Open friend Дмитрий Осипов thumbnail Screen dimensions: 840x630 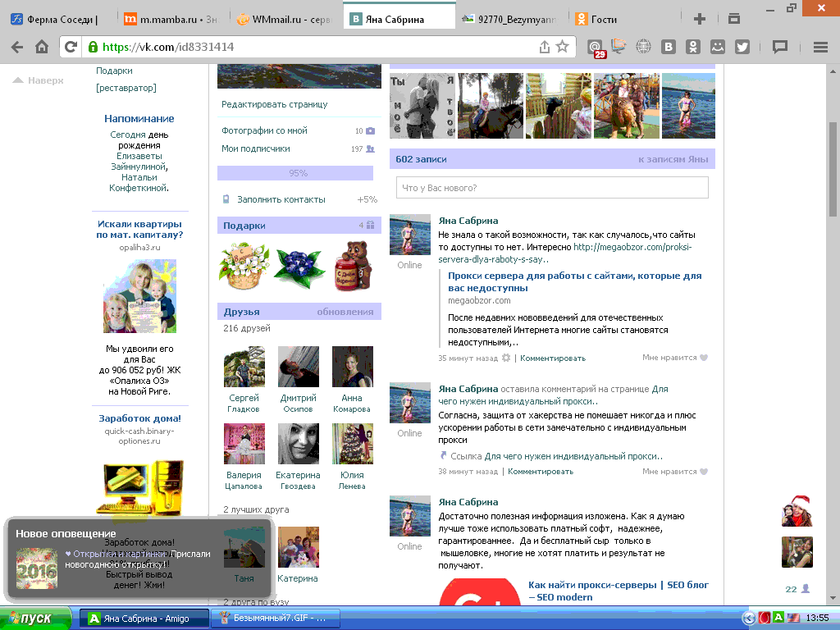click(299, 367)
